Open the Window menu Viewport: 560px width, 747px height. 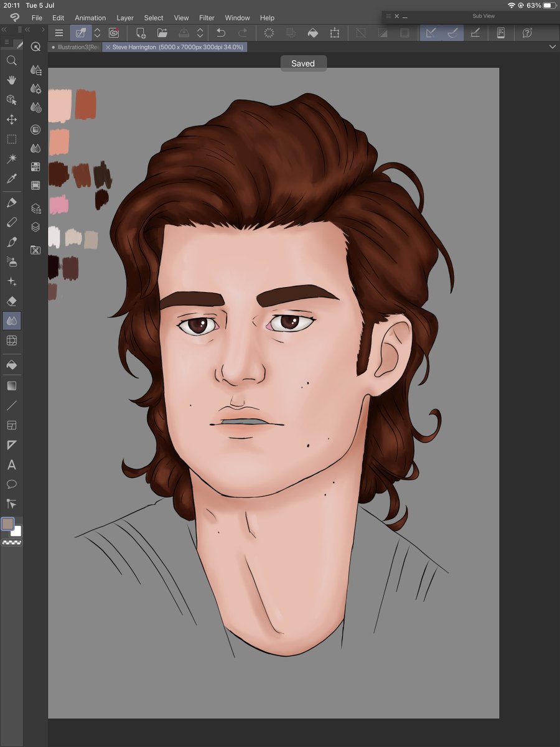tap(237, 18)
